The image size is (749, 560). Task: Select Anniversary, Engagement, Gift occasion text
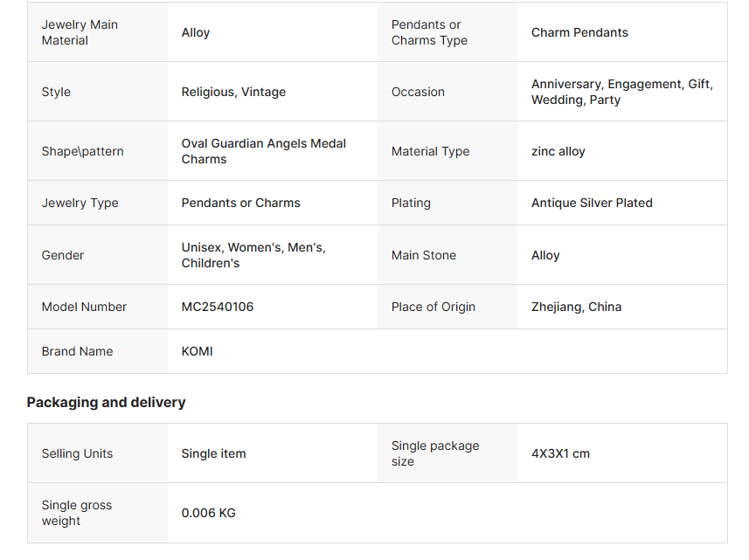point(622,84)
